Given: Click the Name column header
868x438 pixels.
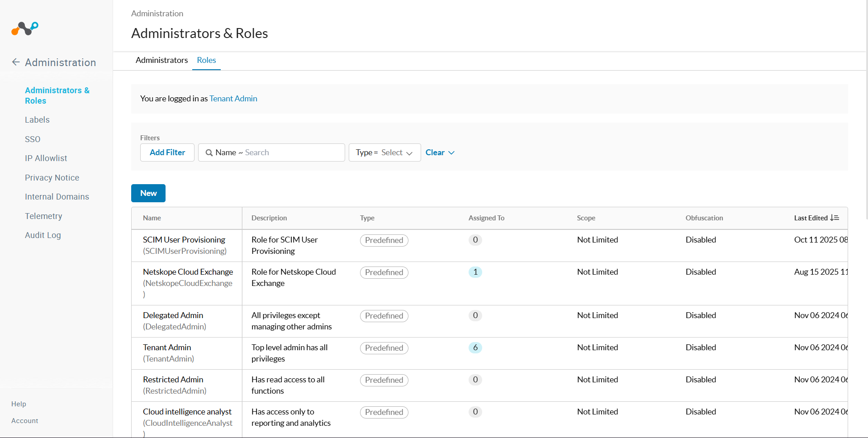Looking at the screenshot, I should coord(152,218).
